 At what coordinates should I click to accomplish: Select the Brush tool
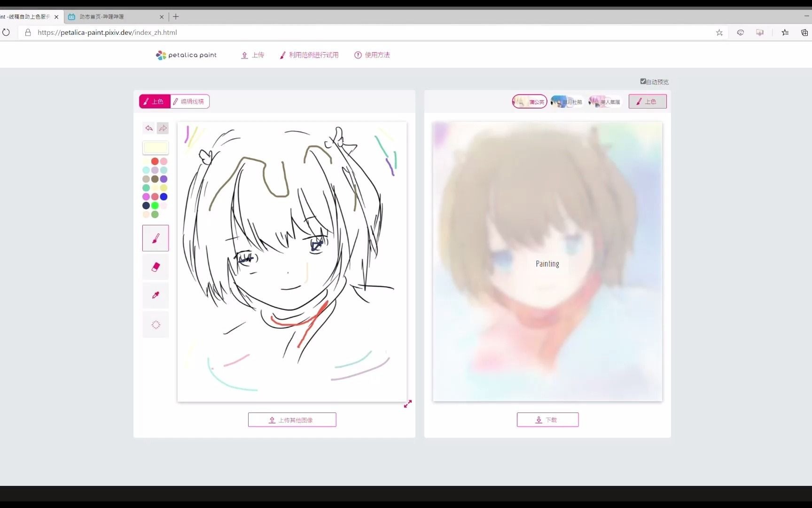coord(155,238)
